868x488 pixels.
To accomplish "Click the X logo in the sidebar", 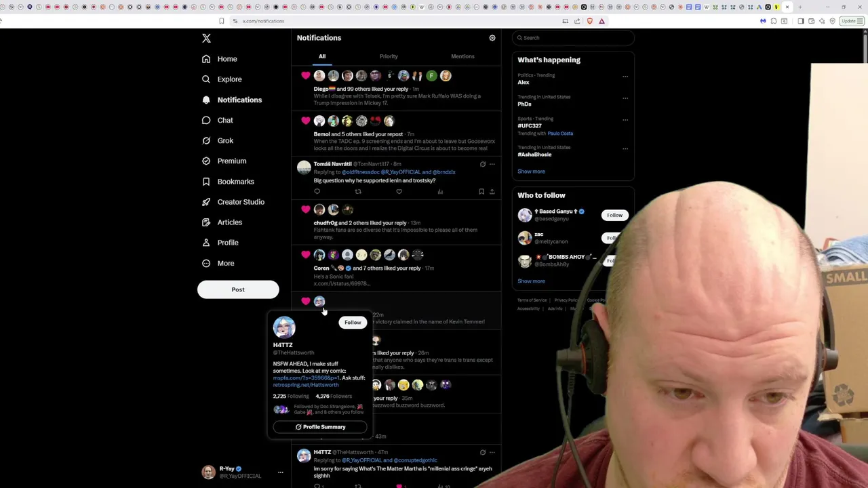I will pyautogui.click(x=206, y=38).
